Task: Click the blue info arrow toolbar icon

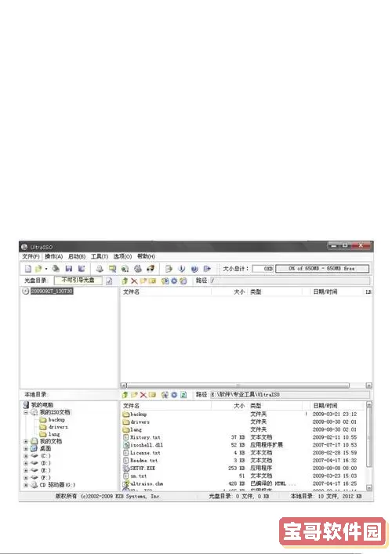Action: pos(182,269)
